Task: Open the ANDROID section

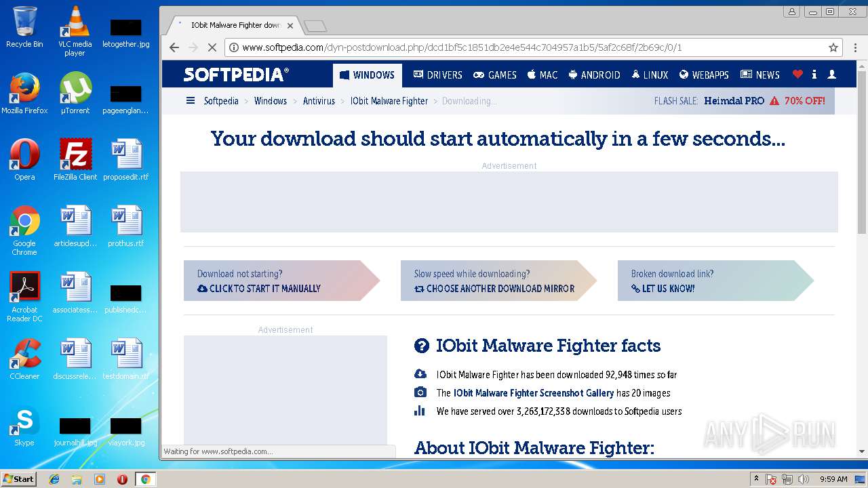Action: pos(594,75)
